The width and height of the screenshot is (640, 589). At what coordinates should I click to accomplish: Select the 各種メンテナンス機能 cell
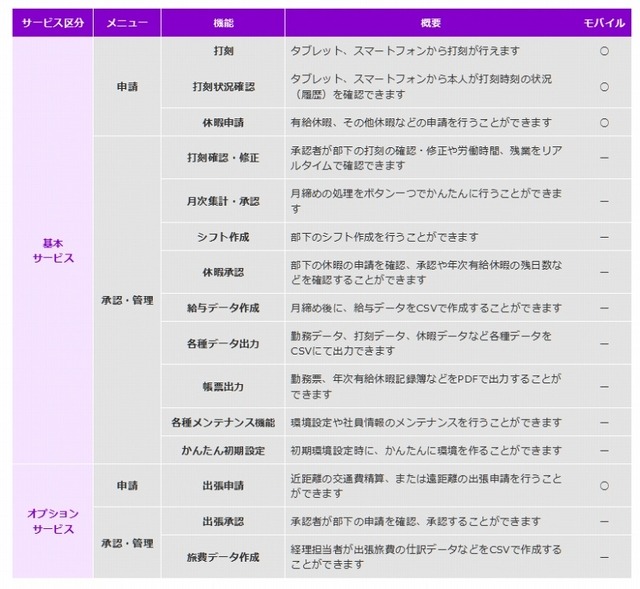click(223, 422)
